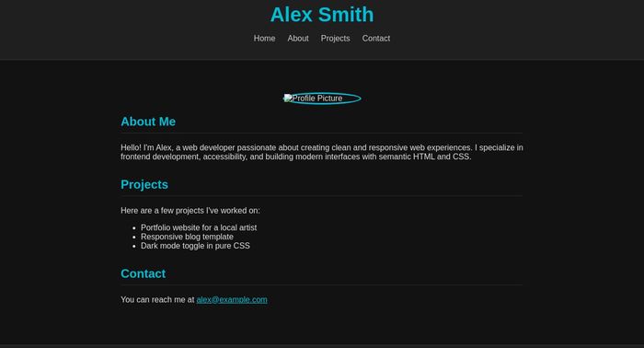Select the Portfolio website for a local artist item
The image size is (644, 348).
[199, 227]
